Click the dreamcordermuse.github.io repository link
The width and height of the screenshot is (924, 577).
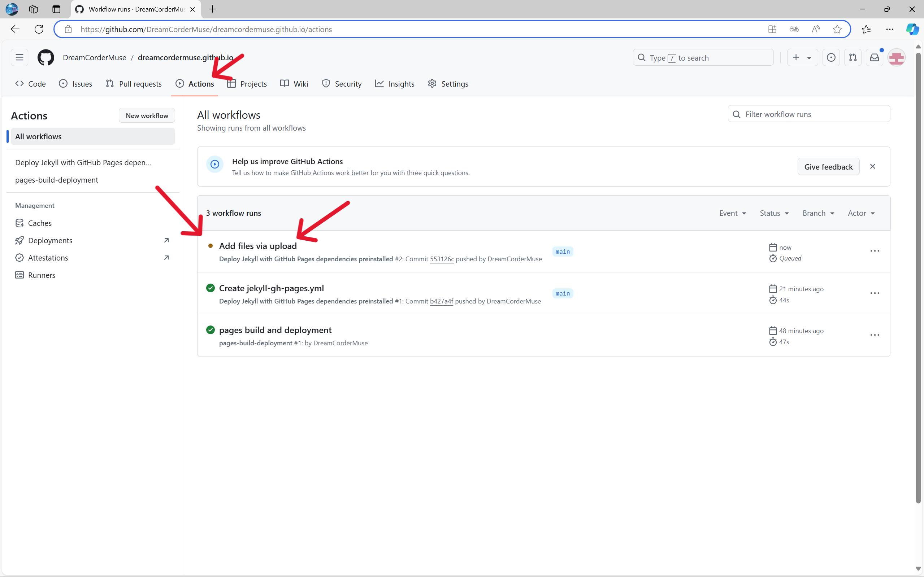tap(186, 58)
